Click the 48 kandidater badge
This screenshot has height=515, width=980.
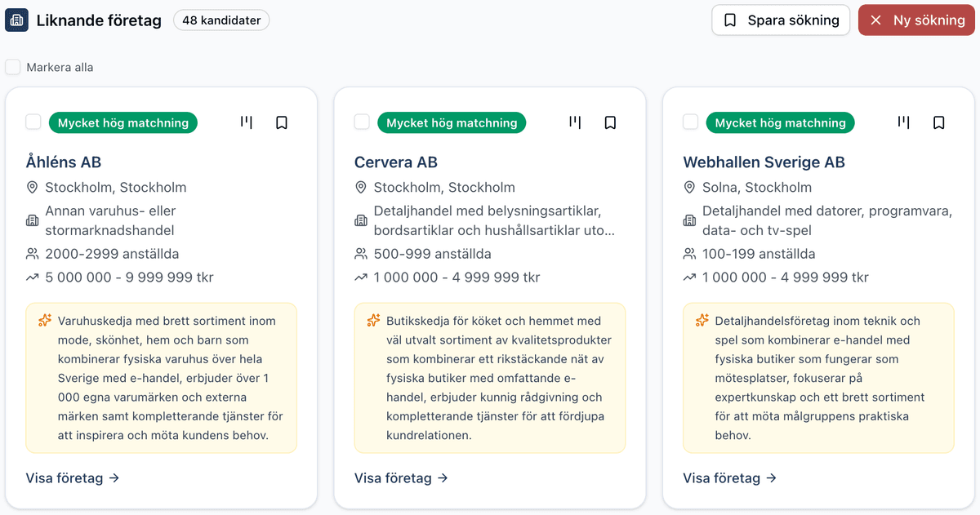click(x=221, y=20)
